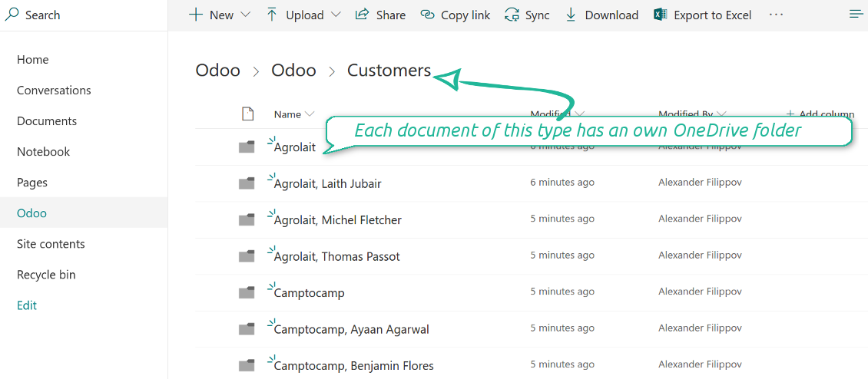
Task: Open the view options icon at top right
Action: 856,15
